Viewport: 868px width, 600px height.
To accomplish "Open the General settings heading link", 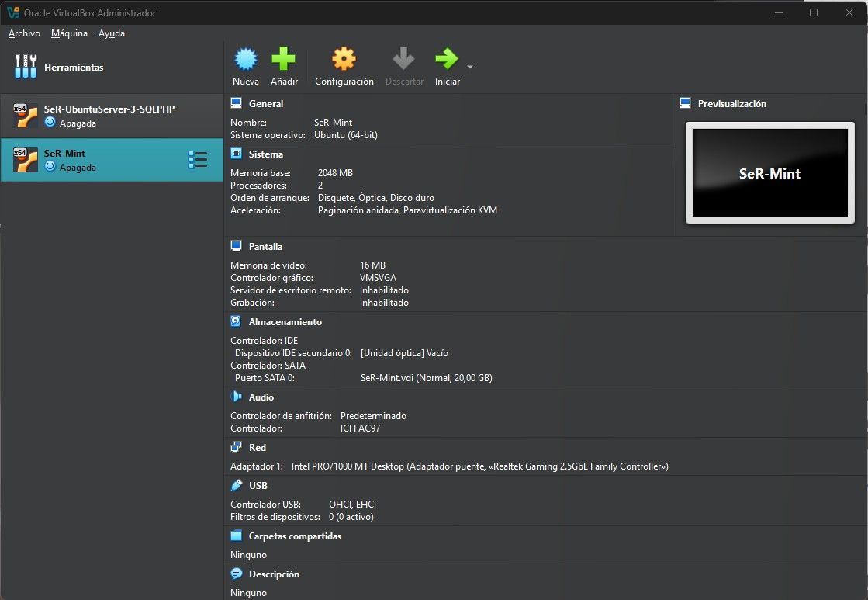I will point(266,103).
